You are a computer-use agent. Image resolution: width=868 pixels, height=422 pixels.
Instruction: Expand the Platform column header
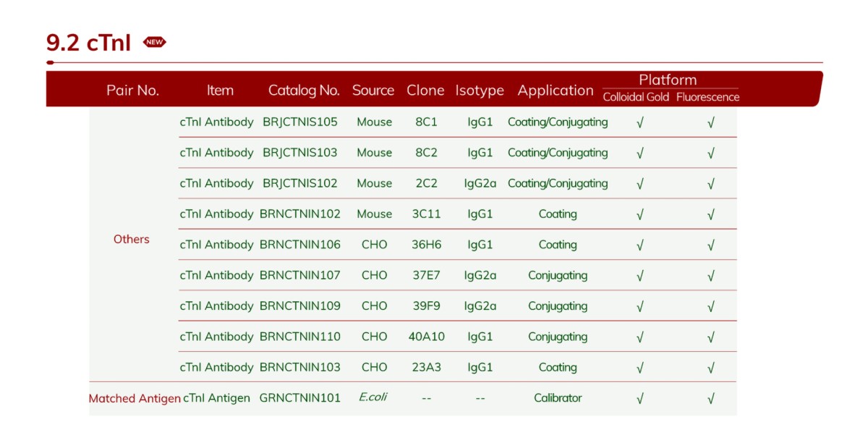coord(668,80)
